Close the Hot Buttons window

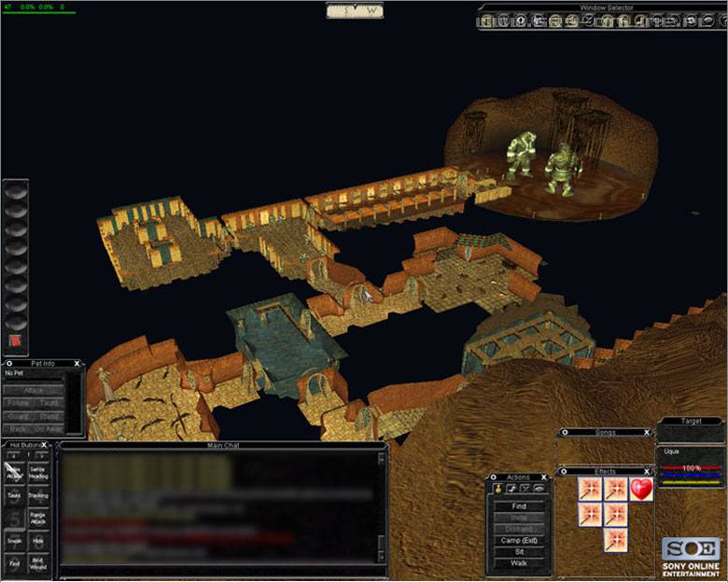[44, 445]
